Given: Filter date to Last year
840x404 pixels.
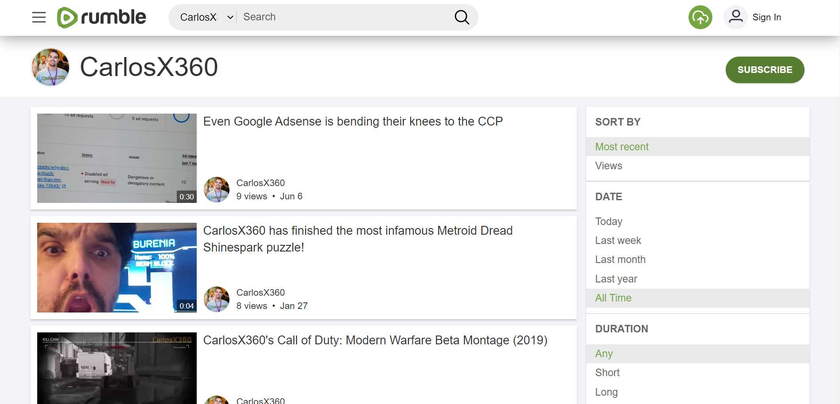Looking at the screenshot, I should [698, 279].
